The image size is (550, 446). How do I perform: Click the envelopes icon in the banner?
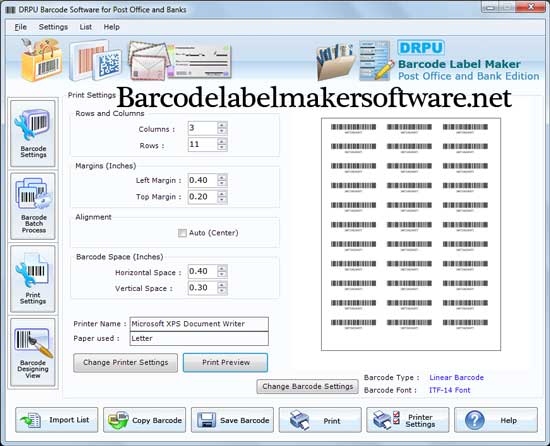[148, 61]
